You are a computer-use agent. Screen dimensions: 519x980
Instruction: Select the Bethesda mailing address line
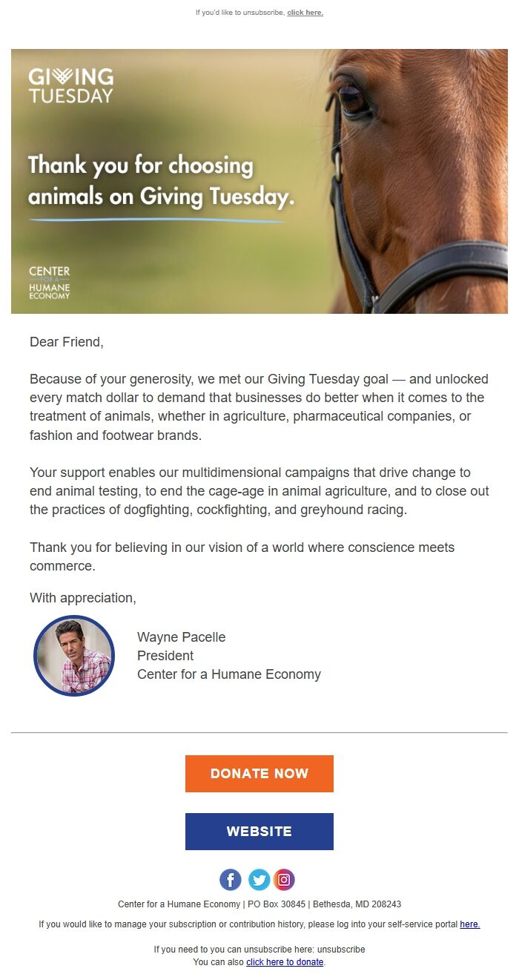259,904
